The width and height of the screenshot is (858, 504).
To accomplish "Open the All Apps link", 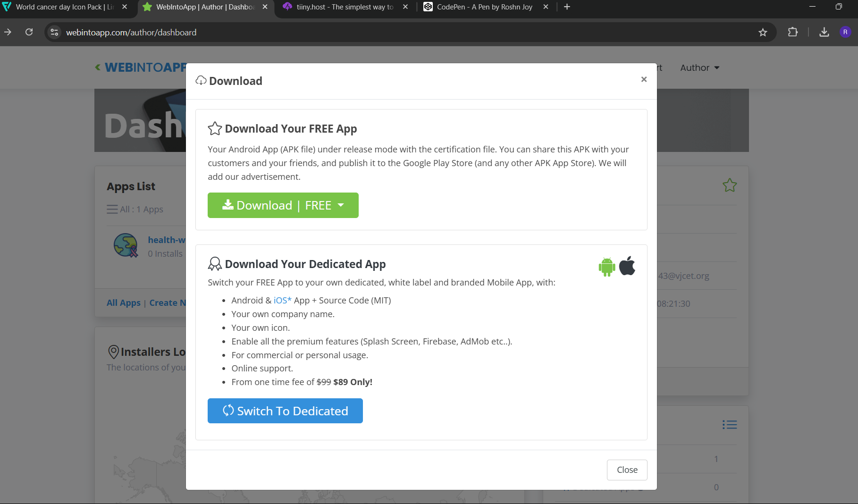I will tap(124, 303).
